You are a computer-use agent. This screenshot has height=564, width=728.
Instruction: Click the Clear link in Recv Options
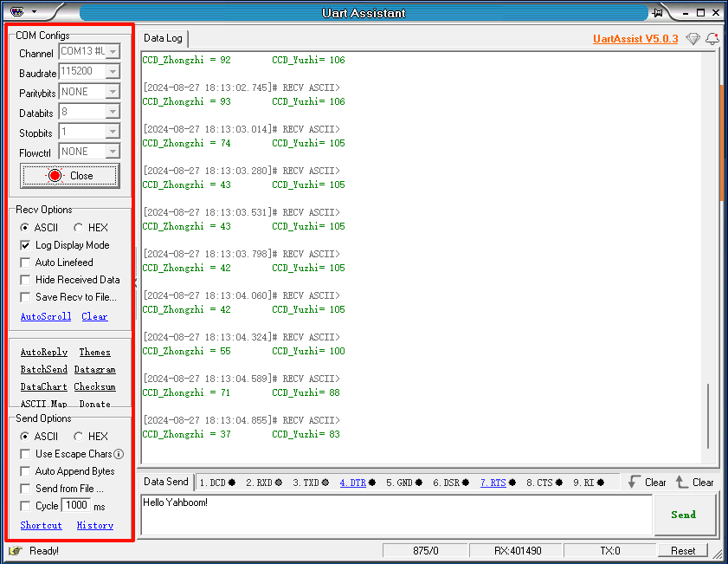pos(94,316)
